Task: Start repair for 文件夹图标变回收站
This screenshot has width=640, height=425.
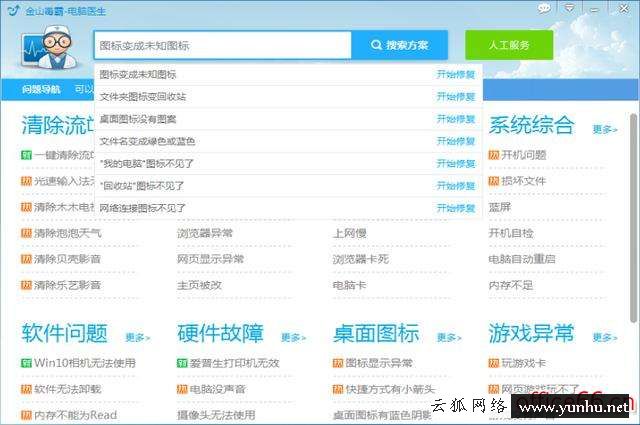Action: pos(456,97)
